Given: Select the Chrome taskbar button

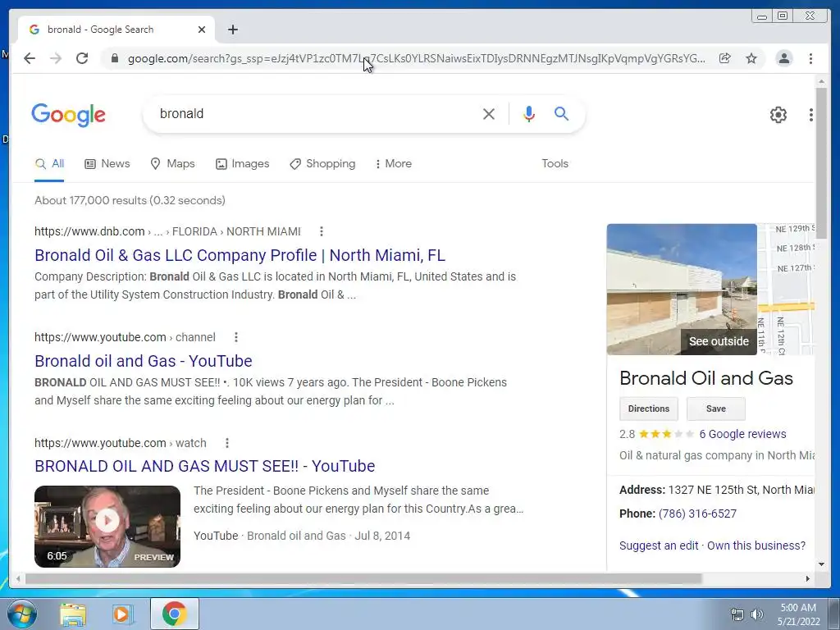Looking at the screenshot, I should (174, 614).
